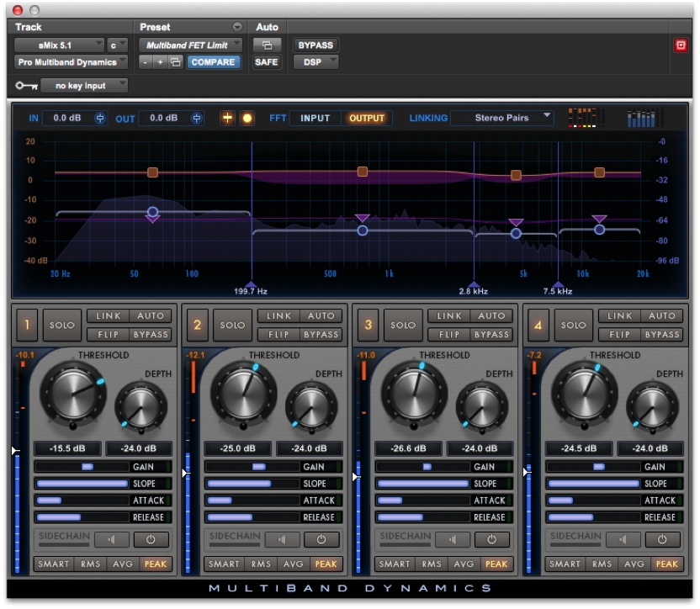
Task: Open the DSP dropdown
Action: [316, 62]
